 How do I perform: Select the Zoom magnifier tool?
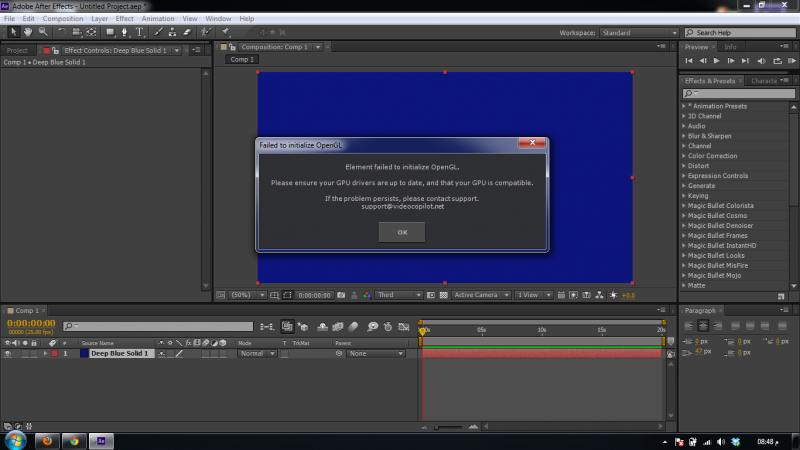point(43,32)
